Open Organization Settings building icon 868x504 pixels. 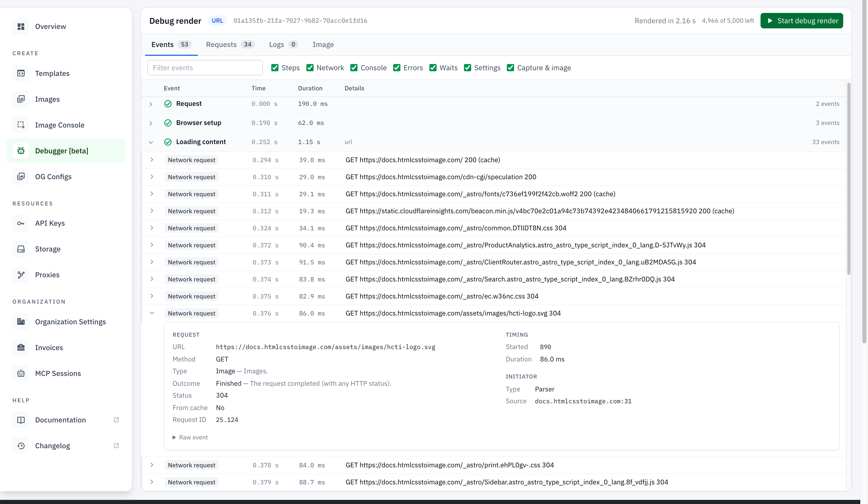[x=21, y=321]
